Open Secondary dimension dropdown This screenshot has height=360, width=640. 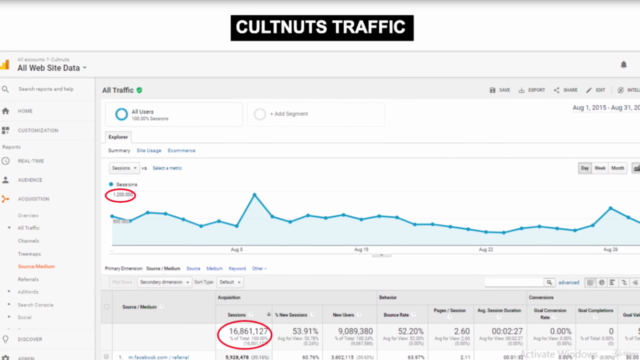tap(164, 282)
